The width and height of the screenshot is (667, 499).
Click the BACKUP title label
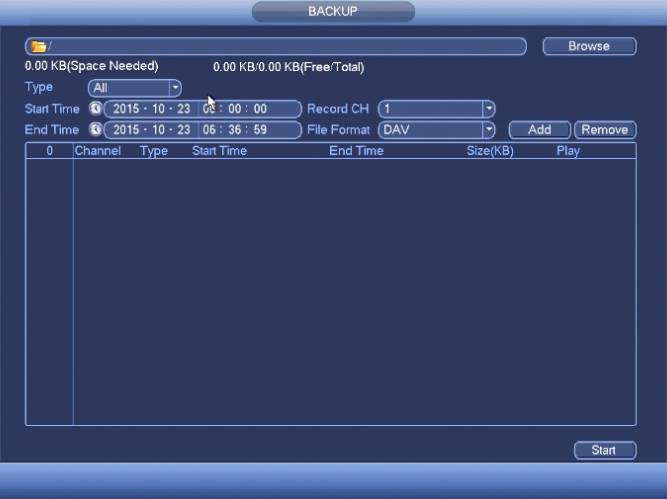point(333,11)
